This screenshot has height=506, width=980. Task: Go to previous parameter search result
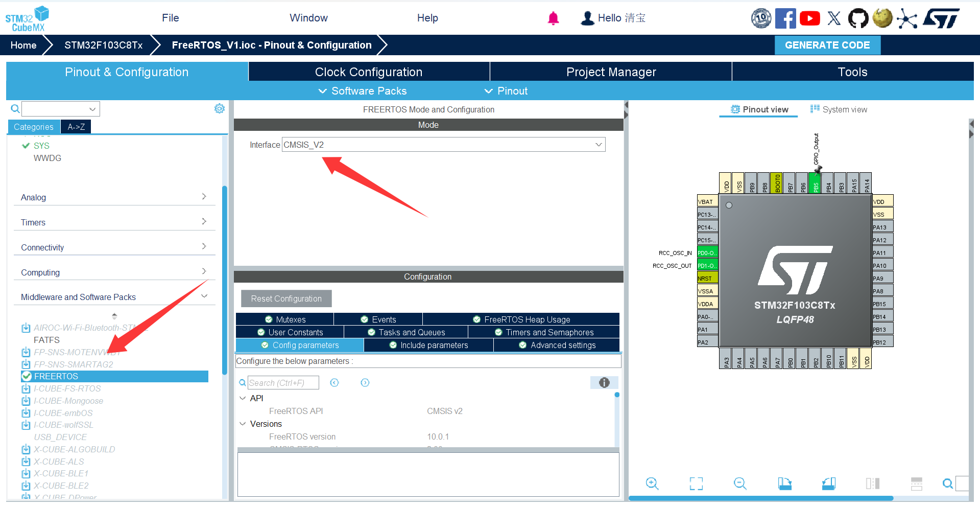tap(334, 383)
